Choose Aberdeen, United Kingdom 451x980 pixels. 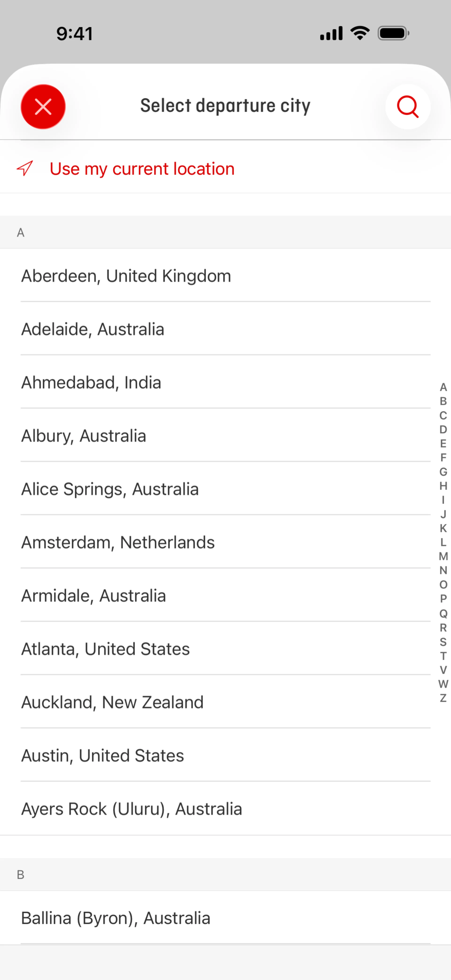coord(126,276)
